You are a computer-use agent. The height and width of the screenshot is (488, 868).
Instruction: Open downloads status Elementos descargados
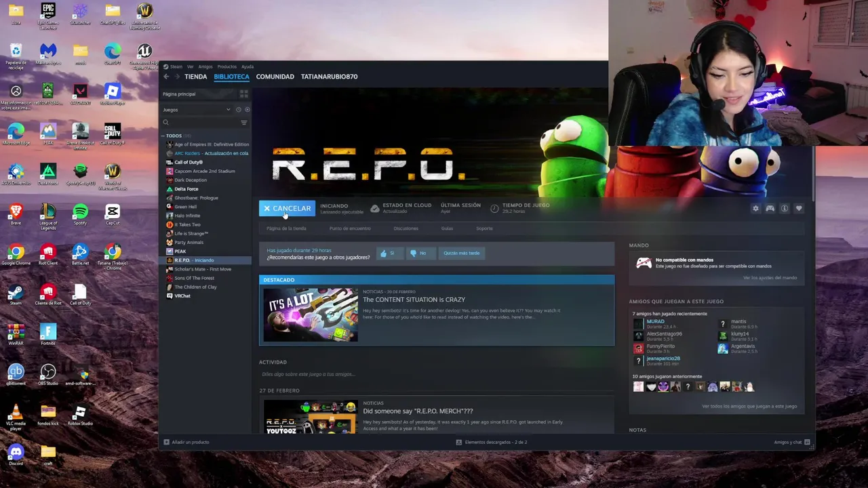(x=492, y=442)
